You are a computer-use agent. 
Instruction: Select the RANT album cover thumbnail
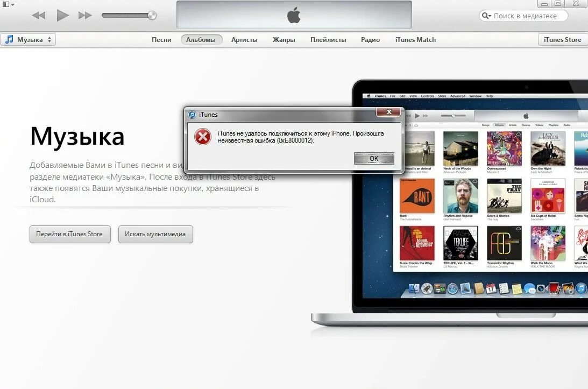pyautogui.click(x=416, y=196)
